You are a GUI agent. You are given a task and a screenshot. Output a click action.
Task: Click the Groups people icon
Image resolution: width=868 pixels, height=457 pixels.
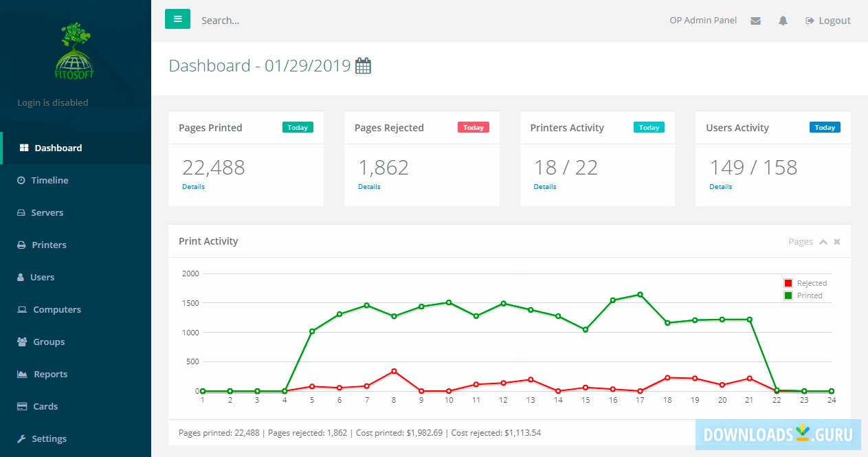(x=22, y=342)
